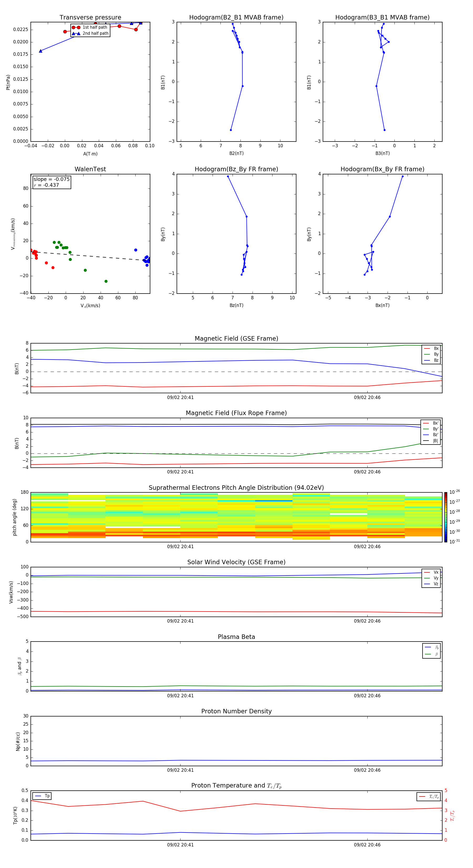Viewport: 473px width, 868px height.
Task: Click the bottom point in B2_B1 hodogram
Action: tap(231, 130)
